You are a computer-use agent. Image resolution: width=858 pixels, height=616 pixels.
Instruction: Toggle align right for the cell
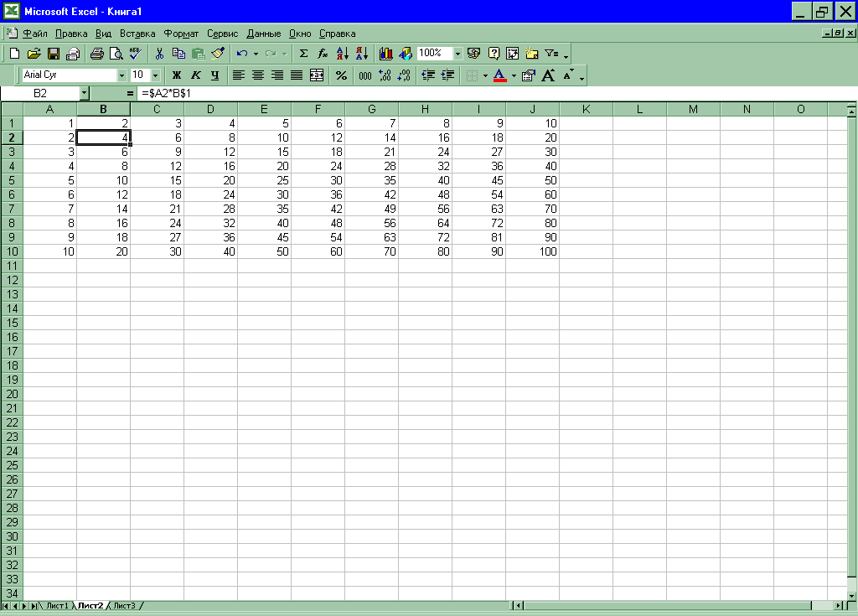coord(277,75)
